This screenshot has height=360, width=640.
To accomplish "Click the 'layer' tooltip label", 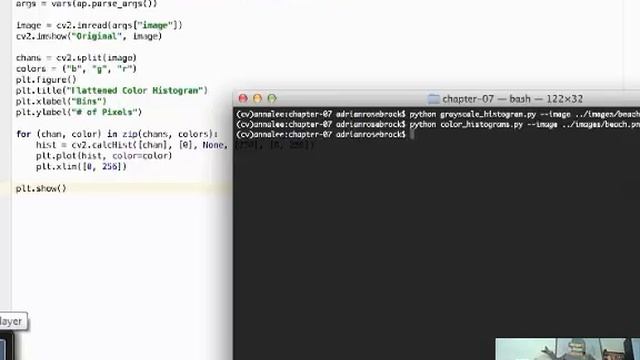I will click(x=12, y=322).
